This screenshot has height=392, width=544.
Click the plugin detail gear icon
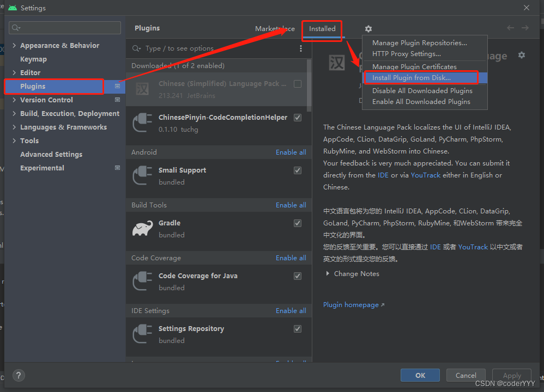(522, 55)
